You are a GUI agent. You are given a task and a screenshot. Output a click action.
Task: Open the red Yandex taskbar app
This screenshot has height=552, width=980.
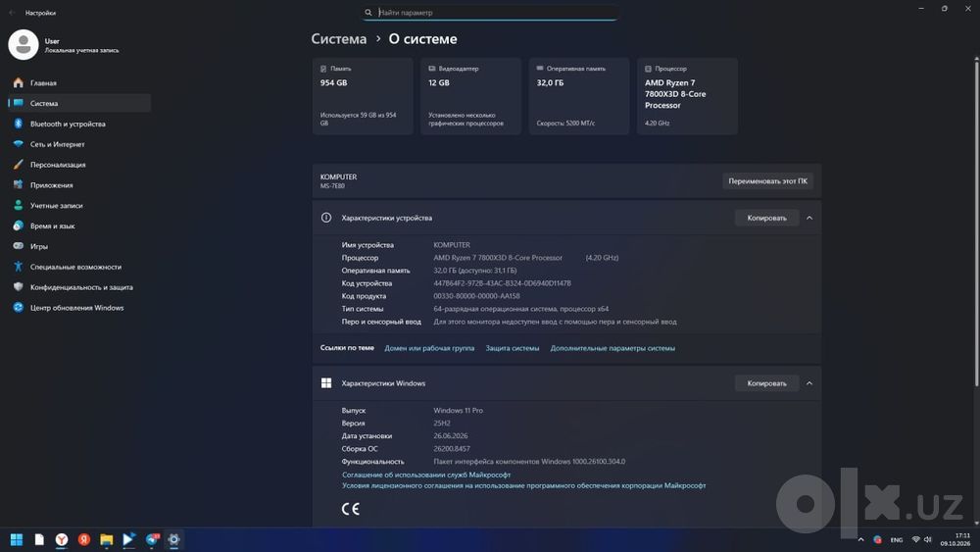coord(83,539)
